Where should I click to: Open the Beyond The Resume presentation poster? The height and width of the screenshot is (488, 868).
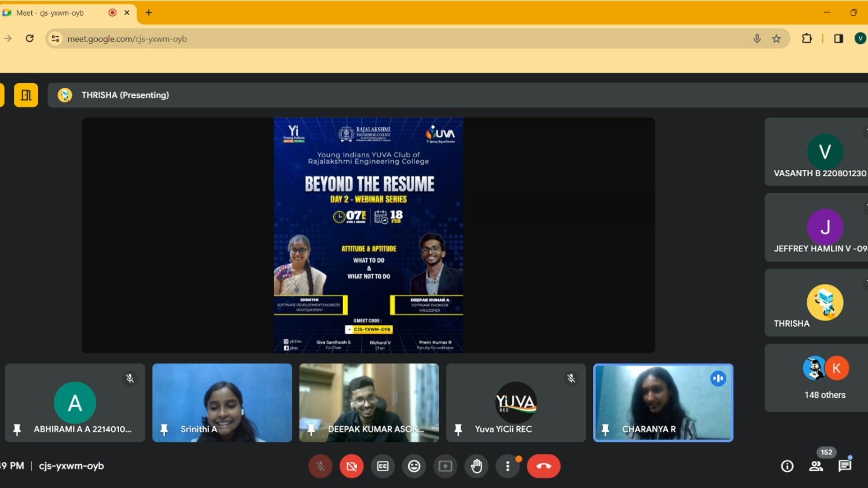click(369, 235)
